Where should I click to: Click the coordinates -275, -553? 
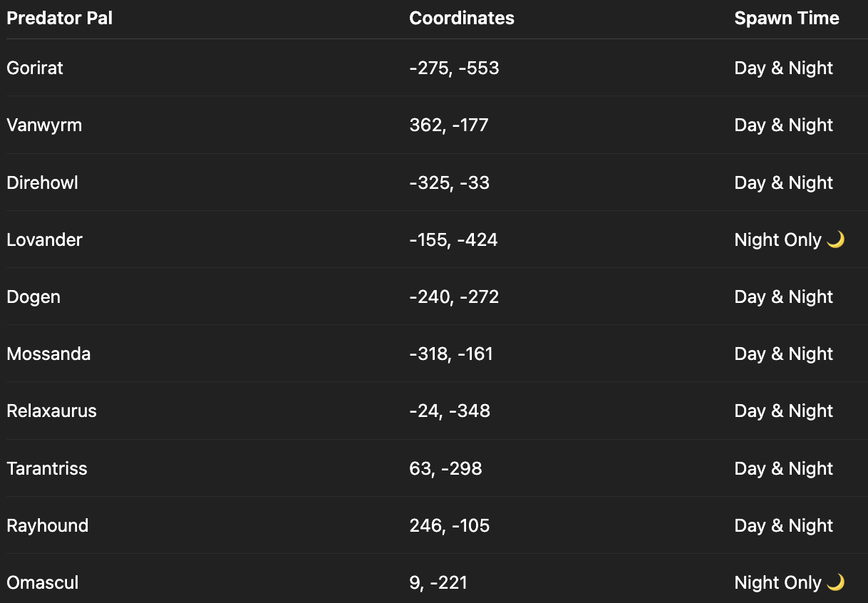454,68
